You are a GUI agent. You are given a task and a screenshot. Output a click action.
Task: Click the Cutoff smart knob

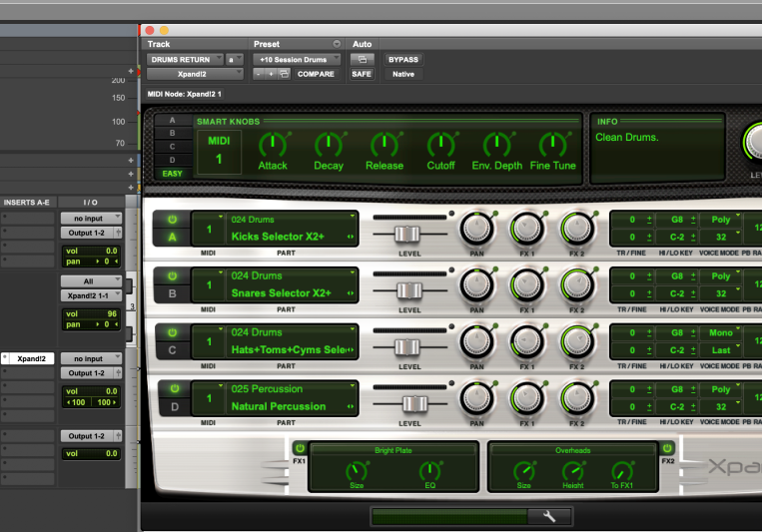tap(440, 145)
